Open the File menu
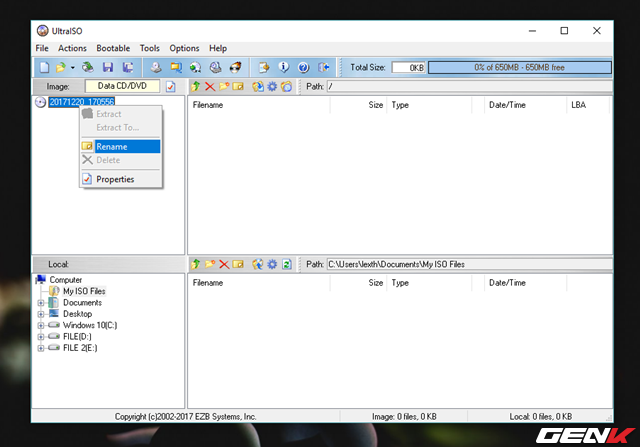The width and height of the screenshot is (640, 447). (x=42, y=48)
